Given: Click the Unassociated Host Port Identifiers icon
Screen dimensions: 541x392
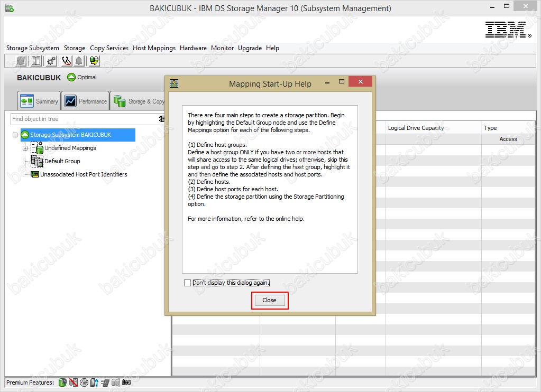Looking at the screenshot, I should point(35,174).
